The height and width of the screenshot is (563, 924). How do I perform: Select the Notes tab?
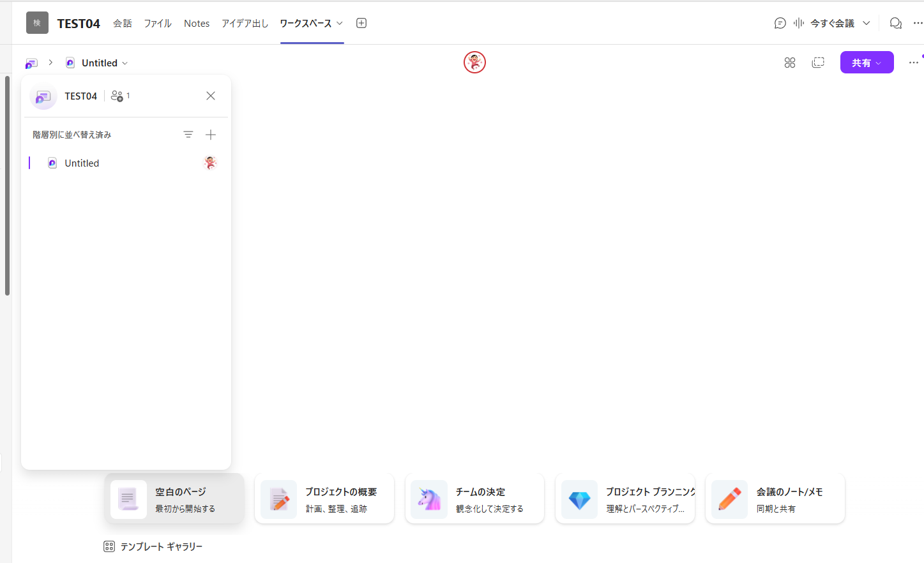click(197, 23)
